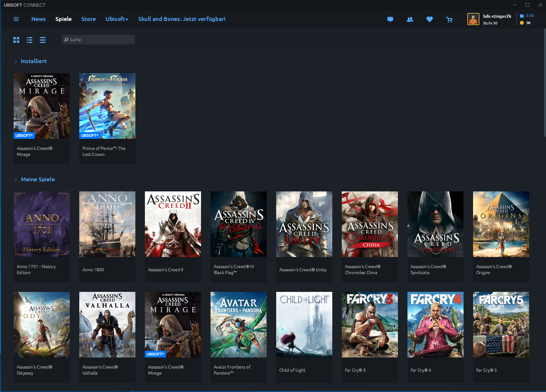Open the Assassin's Creed Syndicate cover
The height and width of the screenshot is (392, 546).
(x=435, y=224)
